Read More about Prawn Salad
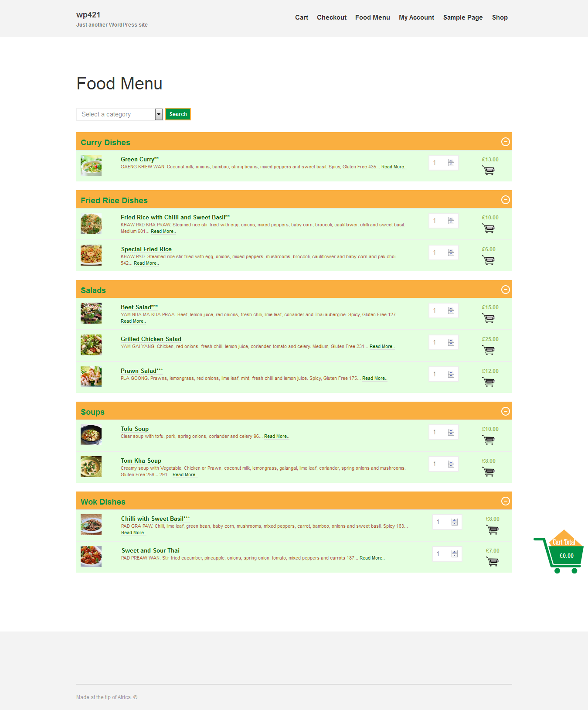 point(374,378)
